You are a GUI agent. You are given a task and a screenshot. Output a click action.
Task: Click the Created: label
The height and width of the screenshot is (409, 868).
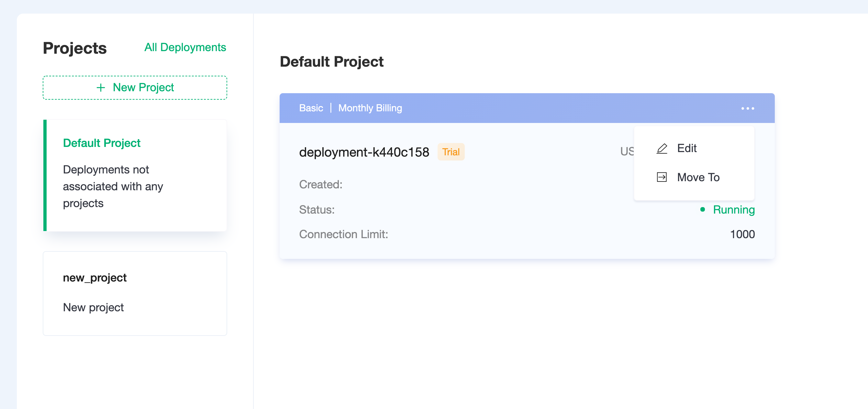pos(320,185)
